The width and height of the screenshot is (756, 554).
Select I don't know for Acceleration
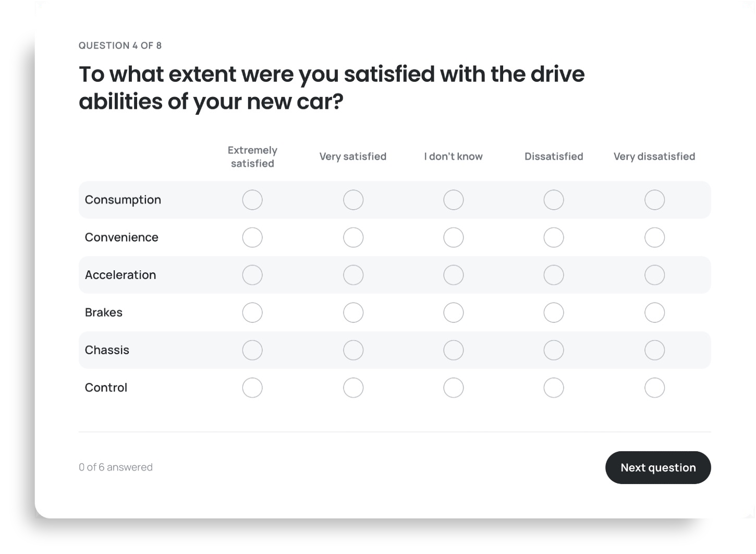[454, 275]
